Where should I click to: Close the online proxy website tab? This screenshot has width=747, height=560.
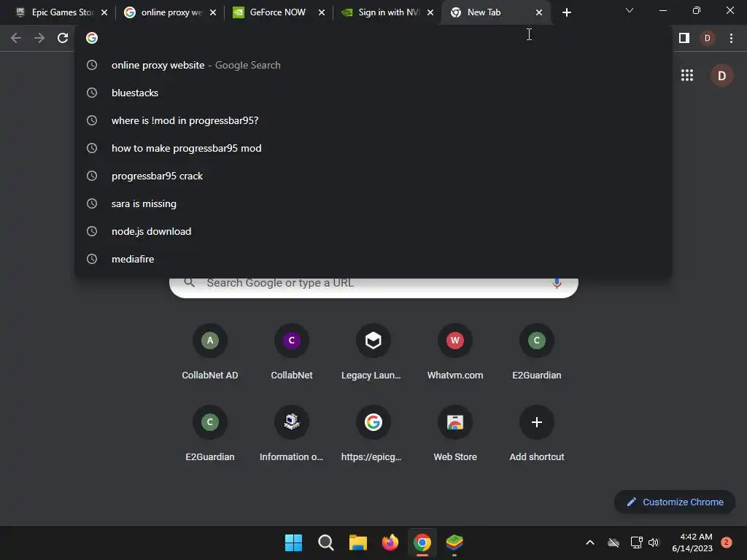point(213,12)
